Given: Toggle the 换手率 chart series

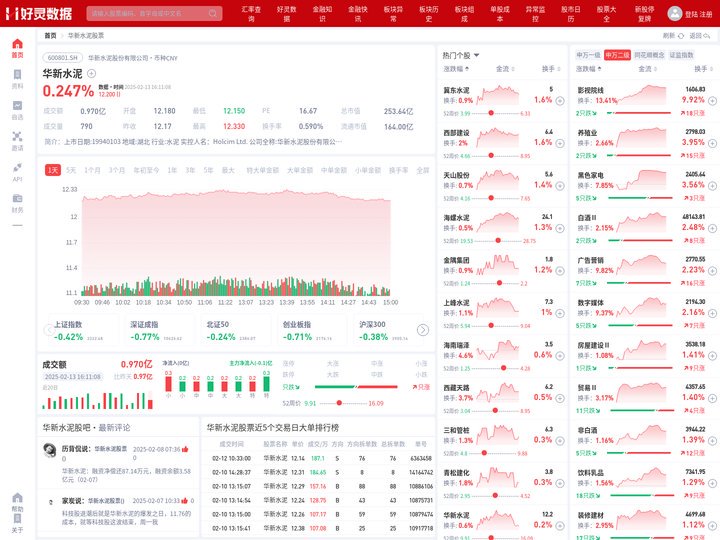Looking at the screenshot, I should (398, 170).
